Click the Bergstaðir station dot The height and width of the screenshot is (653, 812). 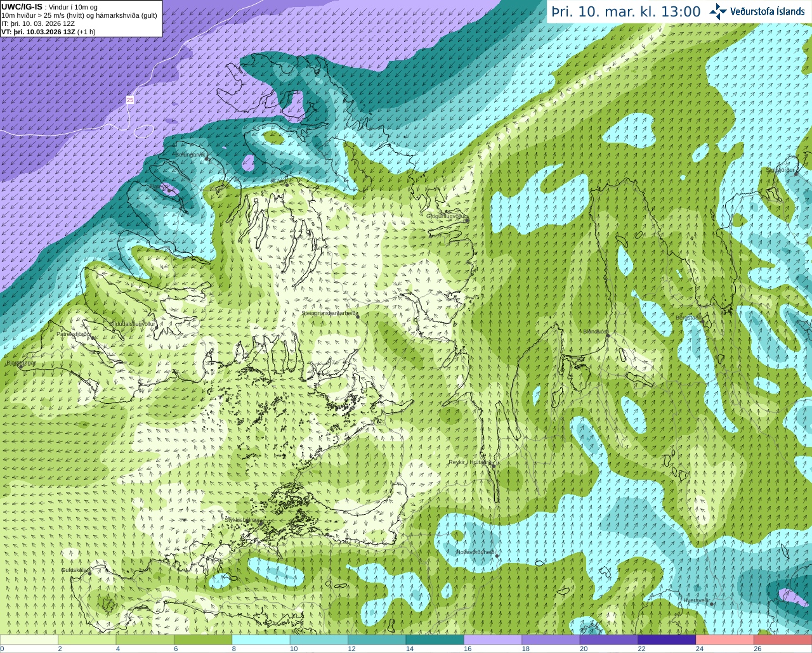point(702,321)
